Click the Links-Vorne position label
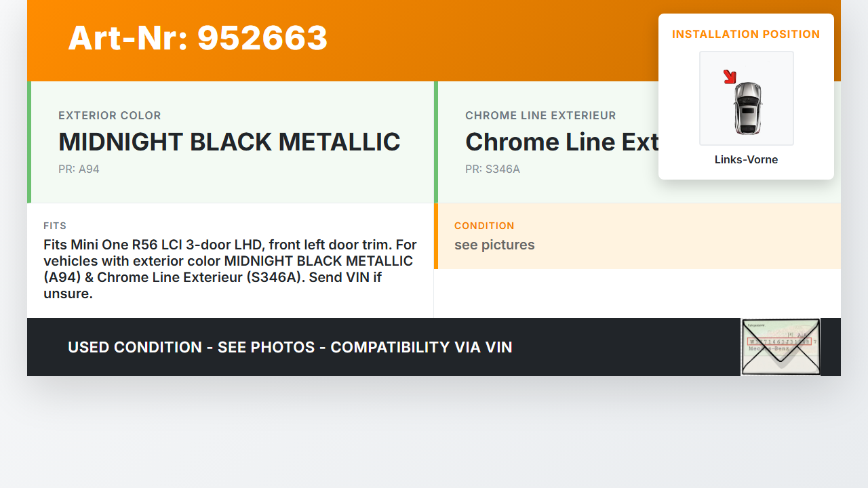This screenshot has height=488, width=868. pos(746,160)
